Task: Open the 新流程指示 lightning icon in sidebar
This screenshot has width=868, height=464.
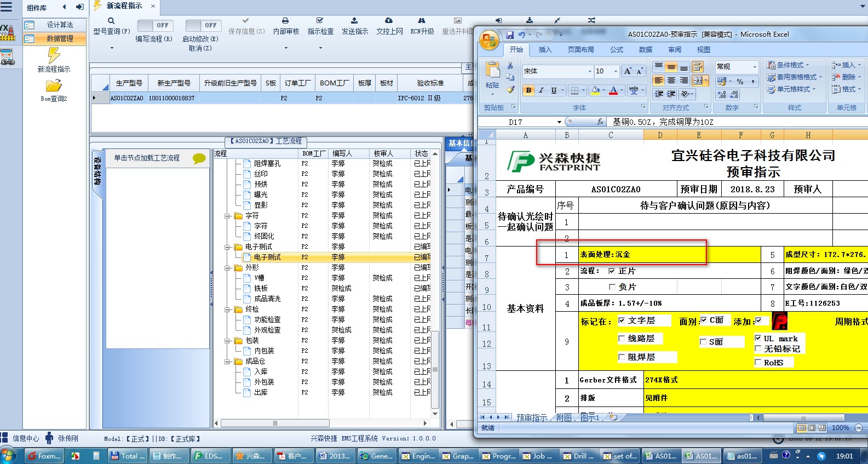Action: click(54, 55)
